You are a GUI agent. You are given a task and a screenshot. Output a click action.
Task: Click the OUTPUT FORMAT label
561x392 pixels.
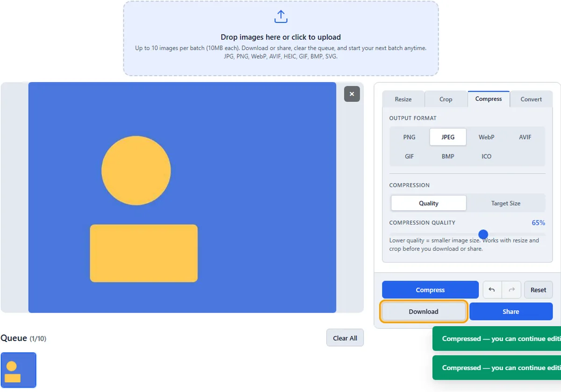click(x=413, y=118)
